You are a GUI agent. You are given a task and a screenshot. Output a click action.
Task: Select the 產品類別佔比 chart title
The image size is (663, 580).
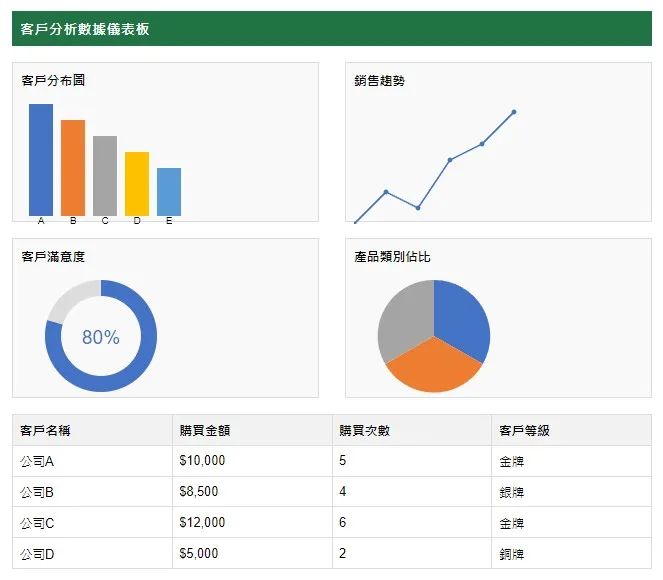392,257
